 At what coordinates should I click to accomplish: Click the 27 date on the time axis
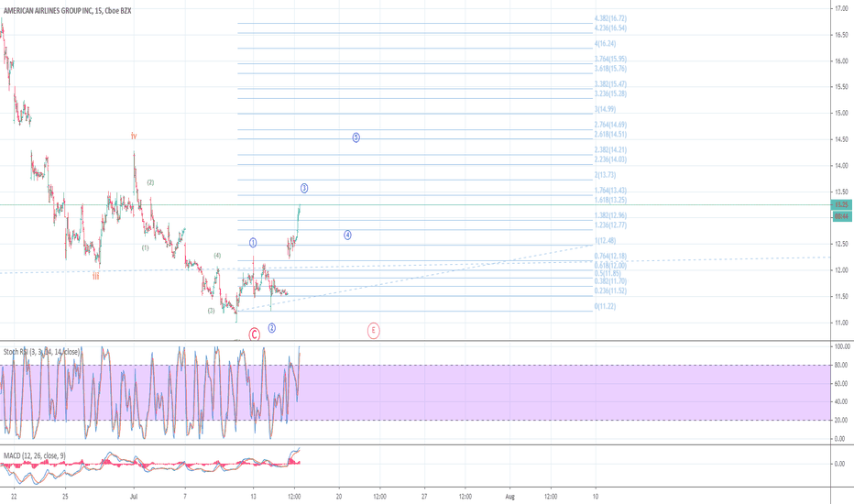click(x=424, y=497)
